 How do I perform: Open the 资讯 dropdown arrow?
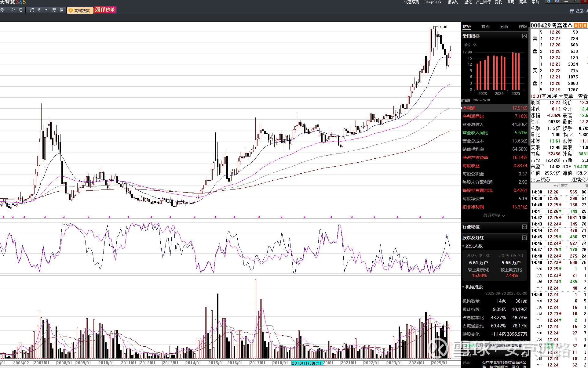pos(46,10)
